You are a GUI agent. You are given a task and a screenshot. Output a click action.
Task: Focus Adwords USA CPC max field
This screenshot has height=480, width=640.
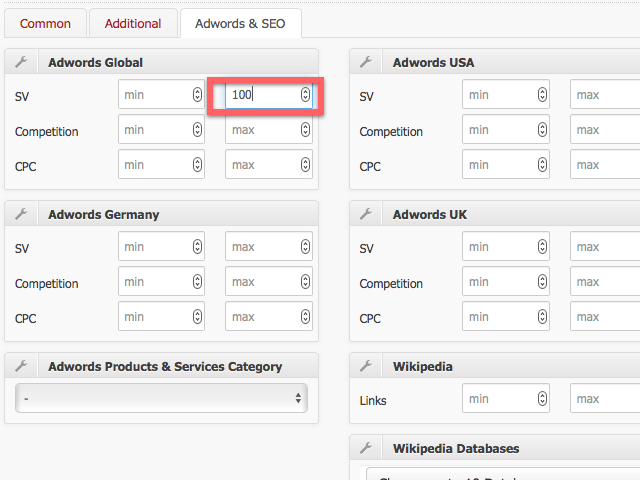tap(605, 164)
